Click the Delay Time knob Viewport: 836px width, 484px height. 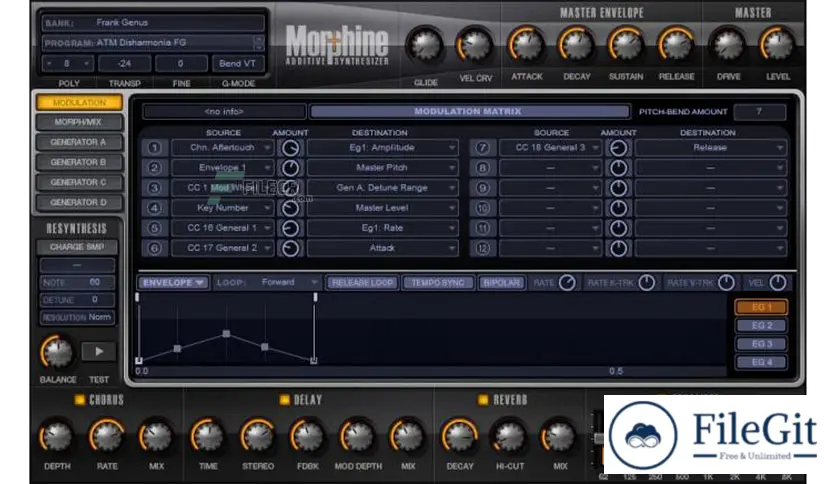(208, 437)
